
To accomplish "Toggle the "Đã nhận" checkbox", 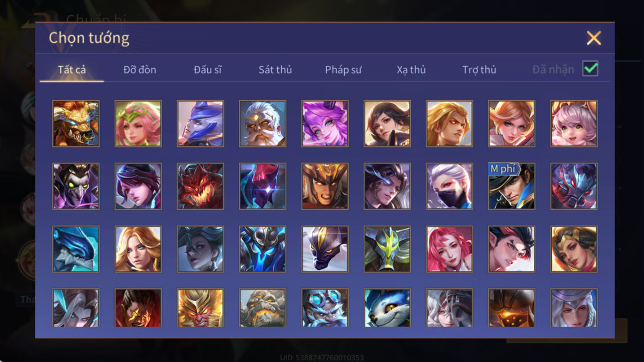I will [x=590, y=69].
